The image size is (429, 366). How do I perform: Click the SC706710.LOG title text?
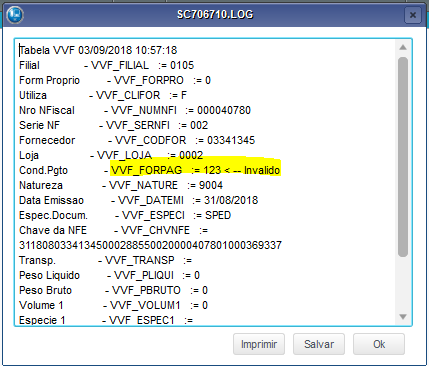point(215,14)
